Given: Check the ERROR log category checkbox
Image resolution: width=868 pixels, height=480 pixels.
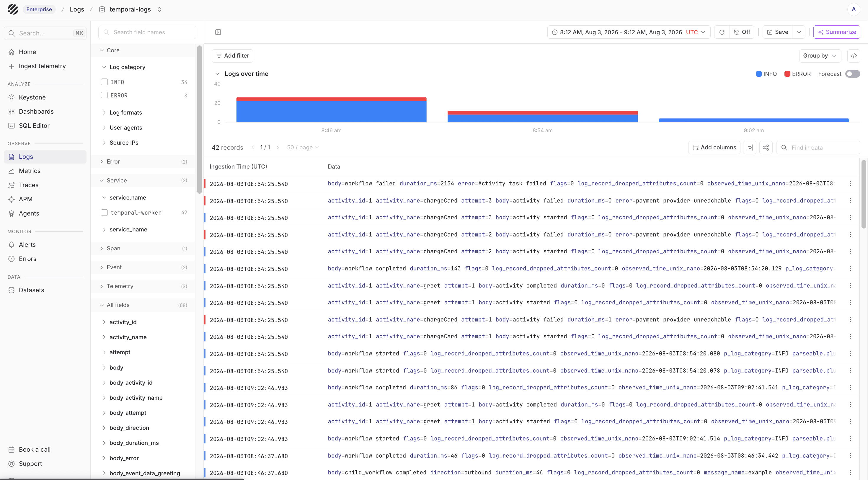Looking at the screenshot, I should pyautogui.click(x=105, y=95).
